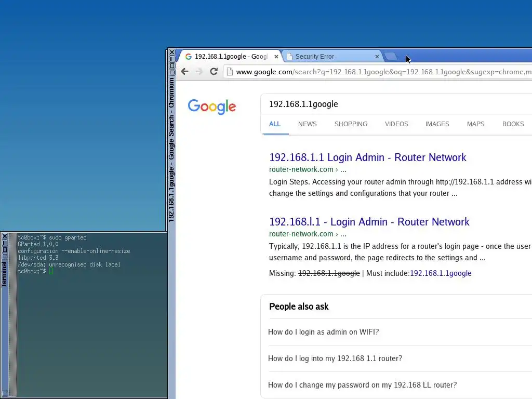The image size is (532, 399).
Task: Close the Security Error tab
Action: pos(377,57)
